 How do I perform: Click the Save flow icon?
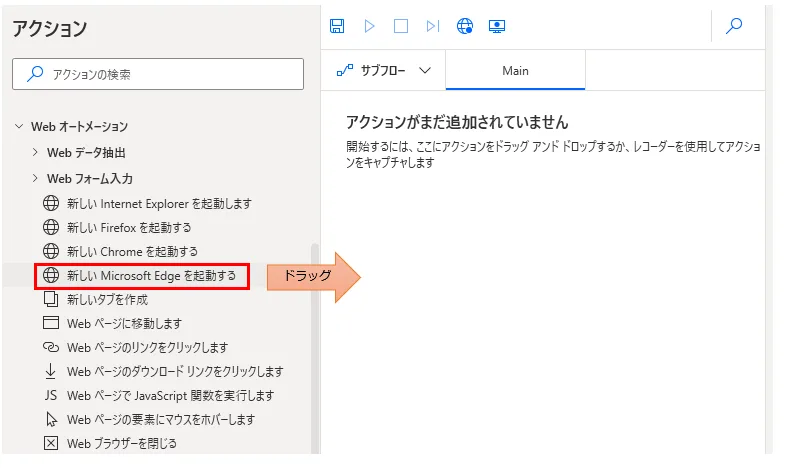[337, 26]
